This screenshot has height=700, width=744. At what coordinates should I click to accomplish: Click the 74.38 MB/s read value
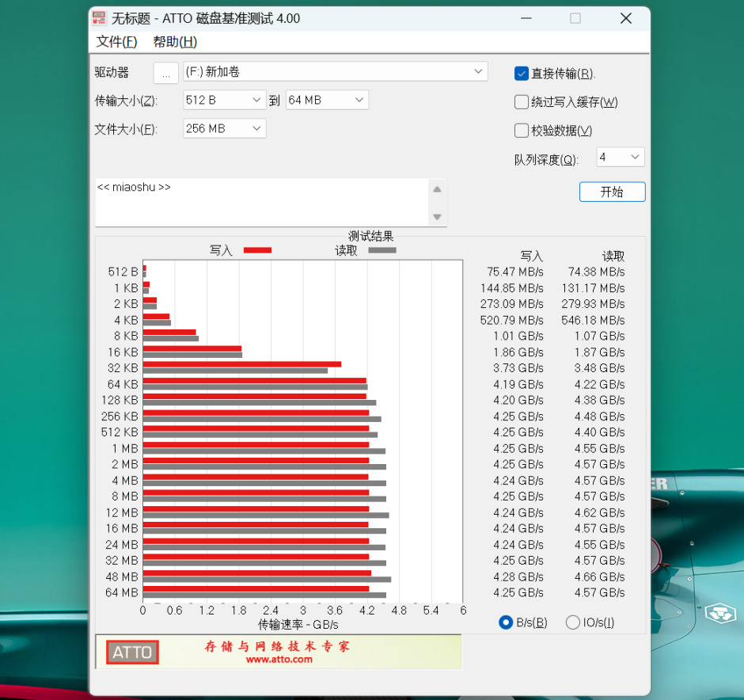pos(597,272)
